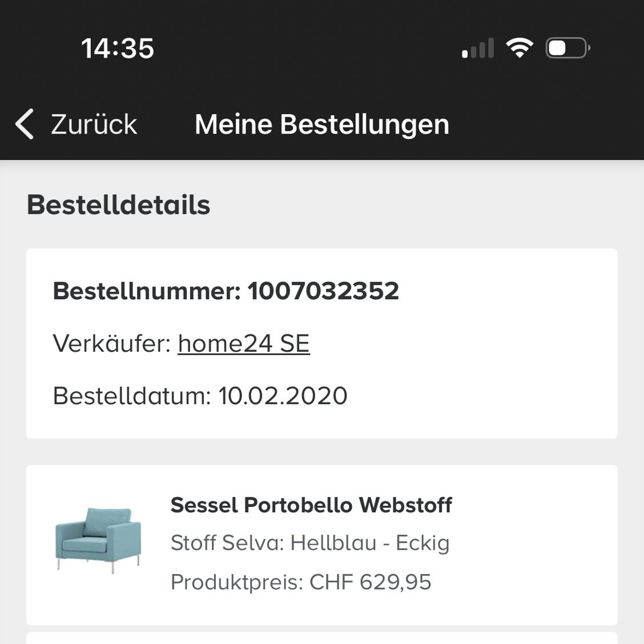
Task: Open the order info card
Action: 322,343
